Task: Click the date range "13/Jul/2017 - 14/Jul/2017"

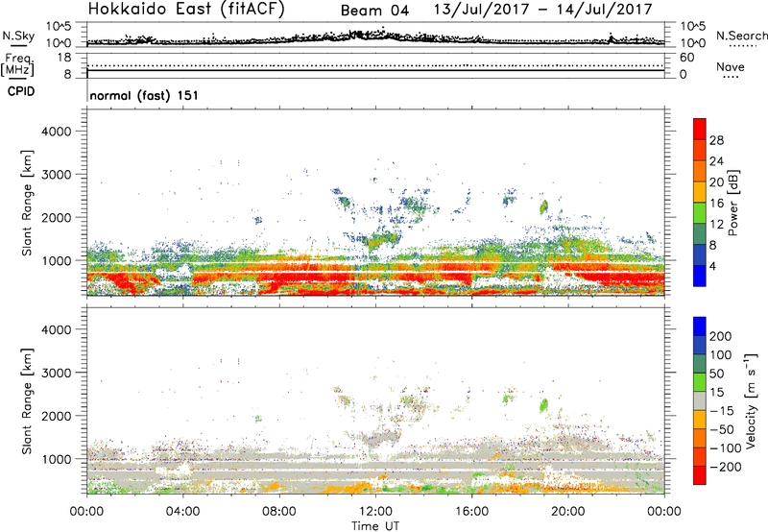Action: [542, 10]
